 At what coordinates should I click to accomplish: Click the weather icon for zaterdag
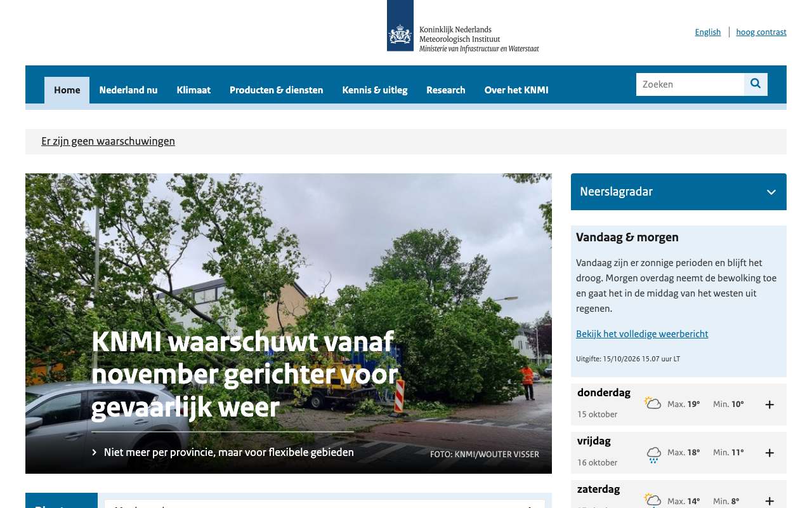pyautogui.click(x=652, y=500)
